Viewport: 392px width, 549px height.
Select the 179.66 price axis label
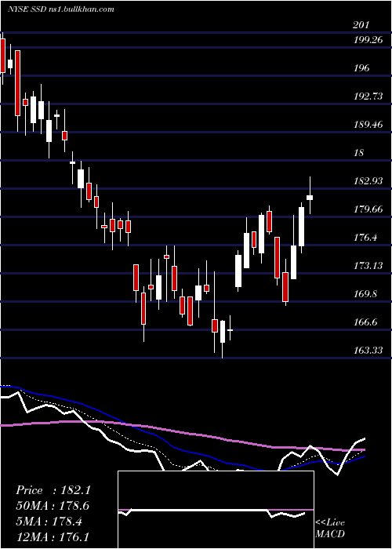[x=368, y=209]
